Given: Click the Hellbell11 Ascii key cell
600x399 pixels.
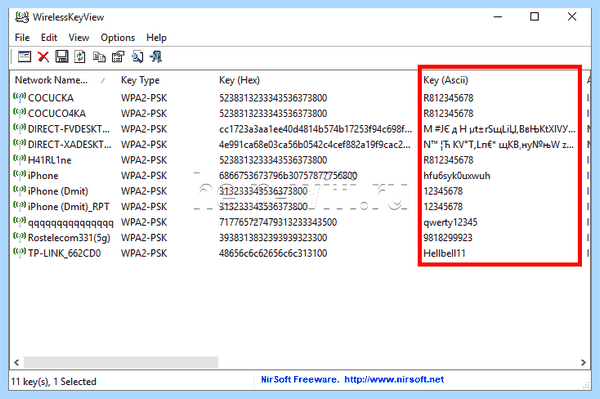Looking at the screenshot, I should point(444,253).
